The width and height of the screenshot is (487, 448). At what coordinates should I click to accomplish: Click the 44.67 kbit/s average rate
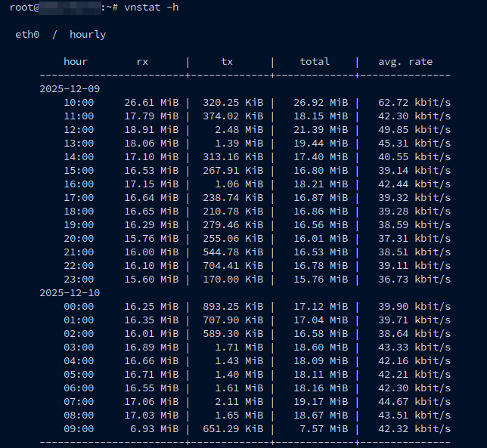[414, 402]
